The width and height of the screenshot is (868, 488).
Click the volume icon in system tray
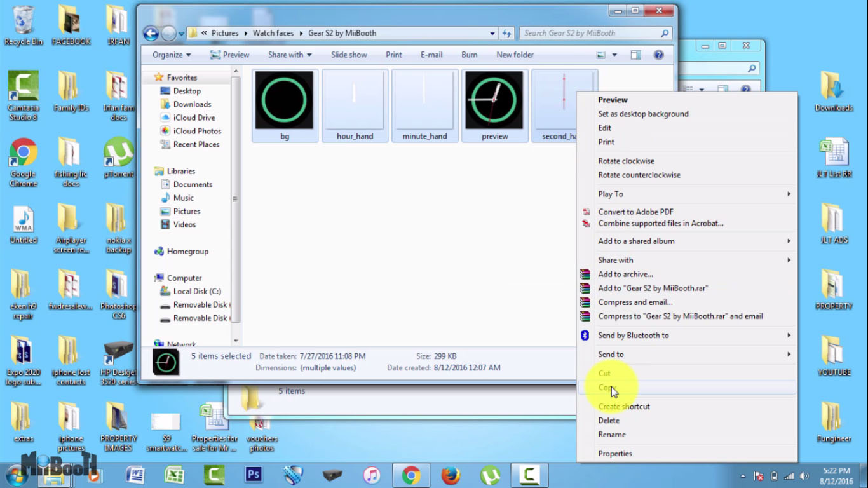pos(804,476)
